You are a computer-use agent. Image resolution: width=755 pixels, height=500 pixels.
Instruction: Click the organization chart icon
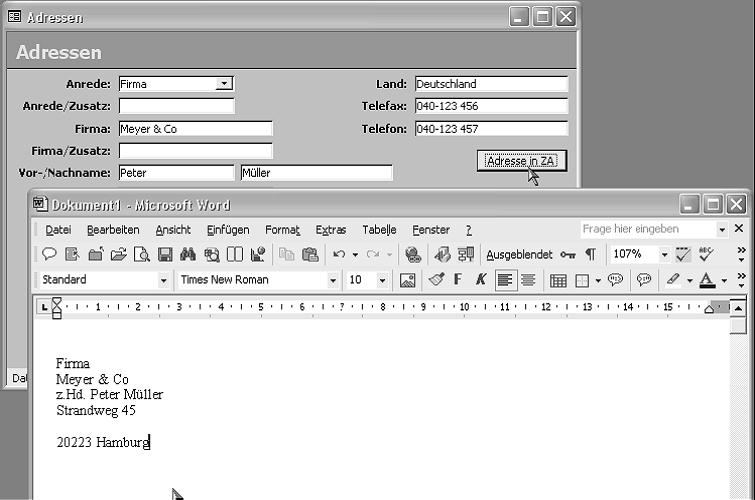[466, 254]
